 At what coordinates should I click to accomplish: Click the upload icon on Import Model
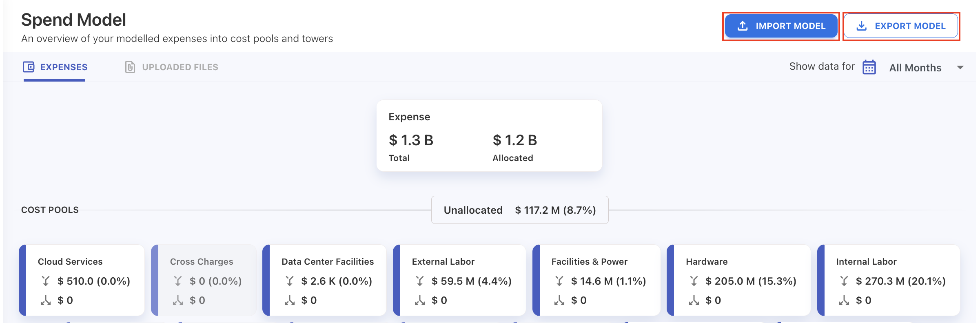coord(743,26)
